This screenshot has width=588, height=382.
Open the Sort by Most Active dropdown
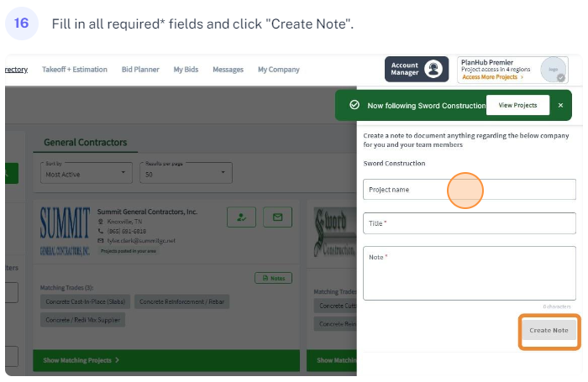87,173
